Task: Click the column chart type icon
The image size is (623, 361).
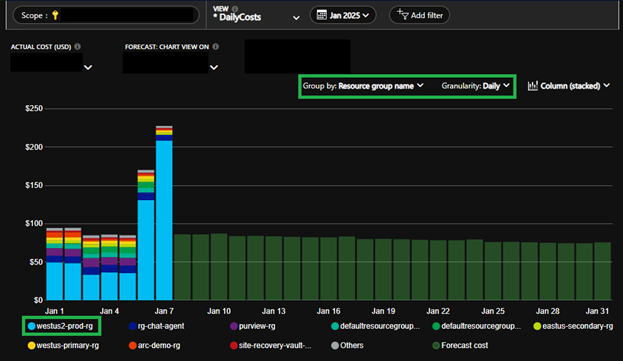Action: pos(532,85)
